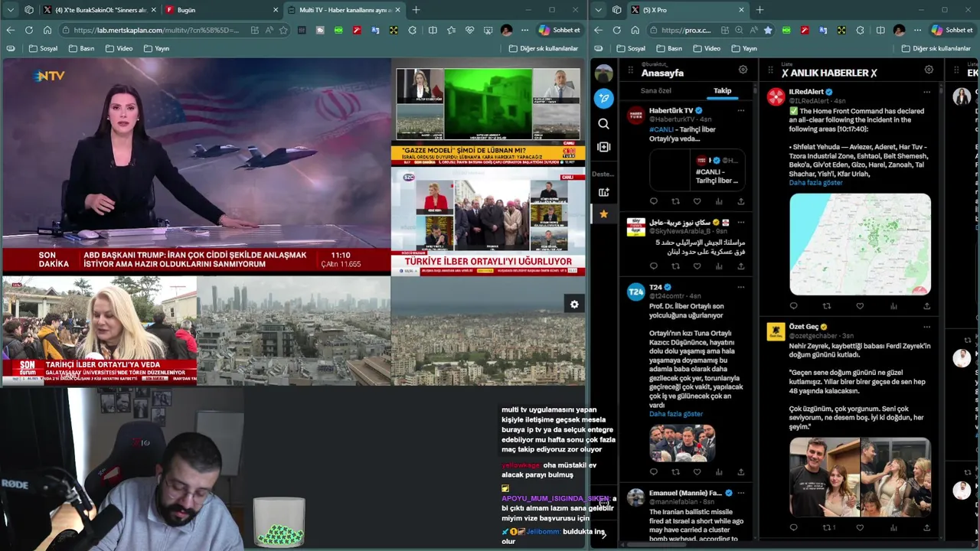
Task: Switch to the Bugün browser tab
Action: 220,10
